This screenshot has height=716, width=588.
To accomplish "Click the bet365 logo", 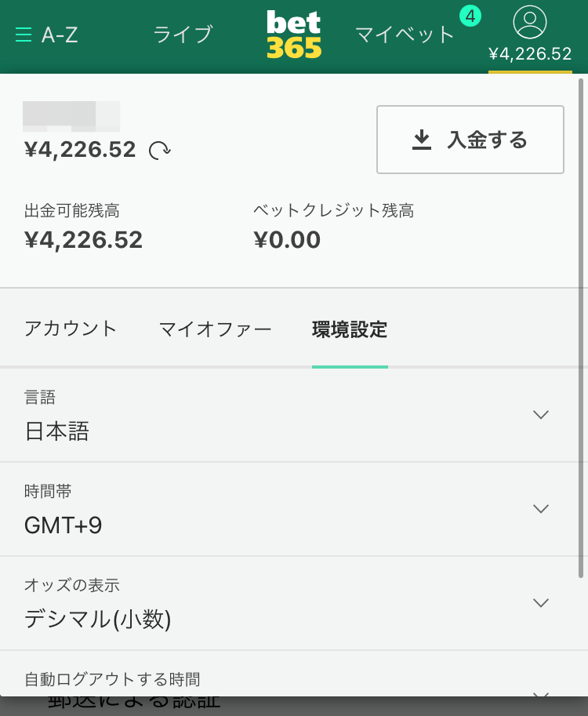I will click(x=294, y=35).
